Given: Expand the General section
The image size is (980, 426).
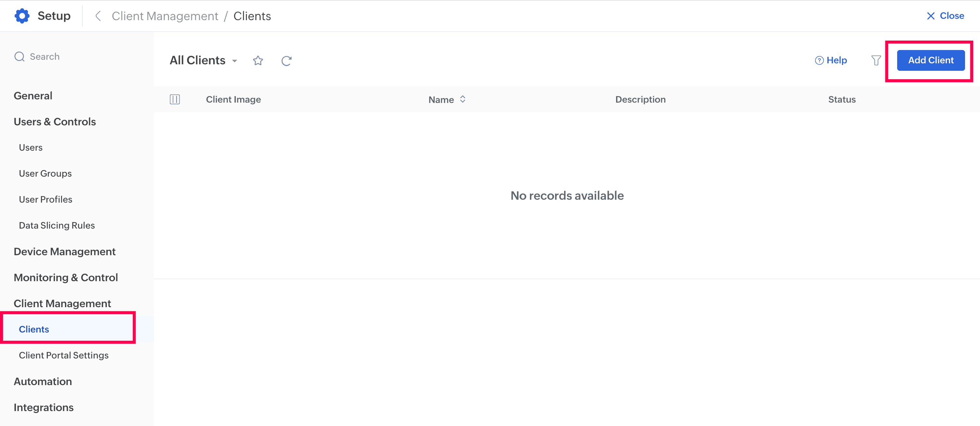Looking at the screenshot, I should coord(33,96).
